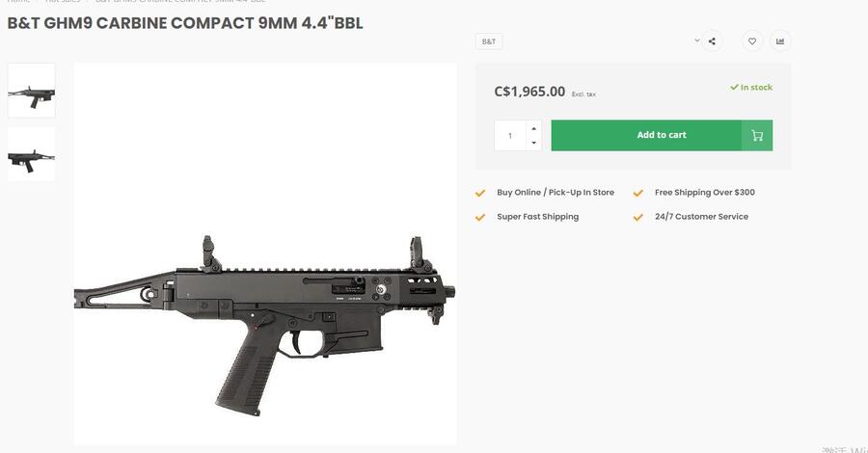Click checkmark icon beside Super Fast Shipping
Viewport: 868px width, 453px height.
pos(480,217)
